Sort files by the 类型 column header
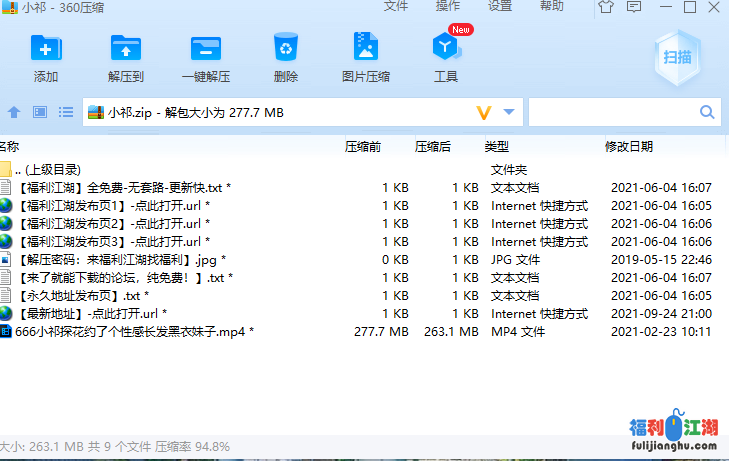729x461 pixels. [498, 147]
